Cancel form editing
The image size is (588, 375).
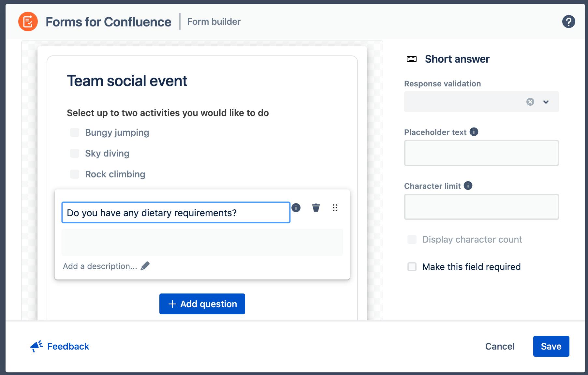pos(500,346)
